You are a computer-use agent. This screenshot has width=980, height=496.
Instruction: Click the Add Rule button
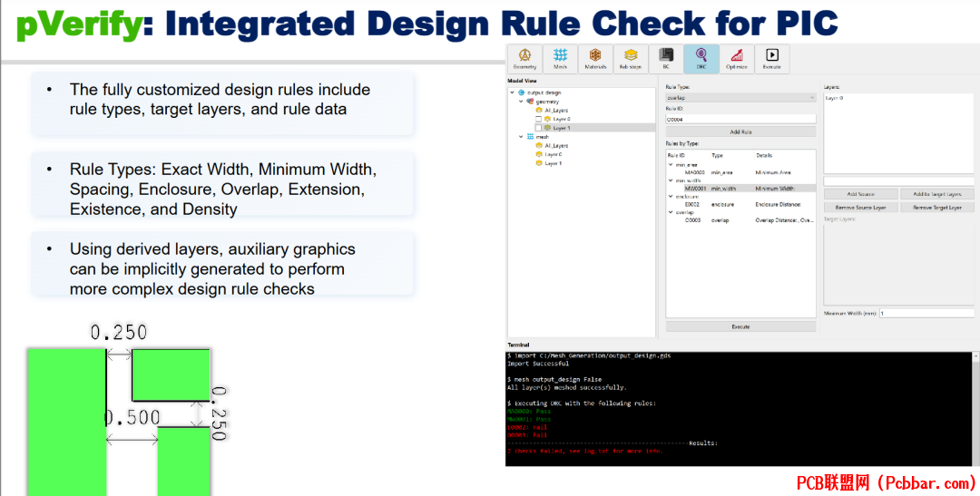click(x=740, y=131)
